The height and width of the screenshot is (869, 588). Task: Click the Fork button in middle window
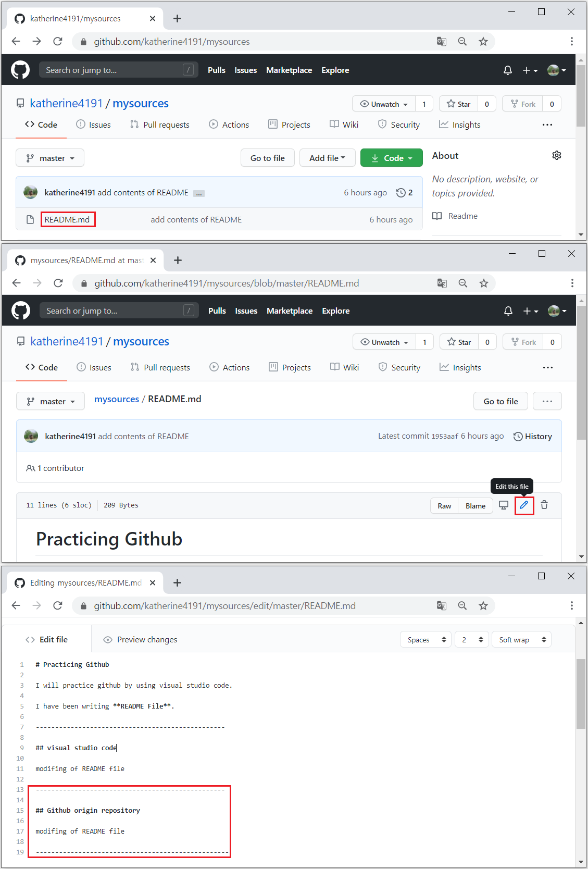(523, 342)
